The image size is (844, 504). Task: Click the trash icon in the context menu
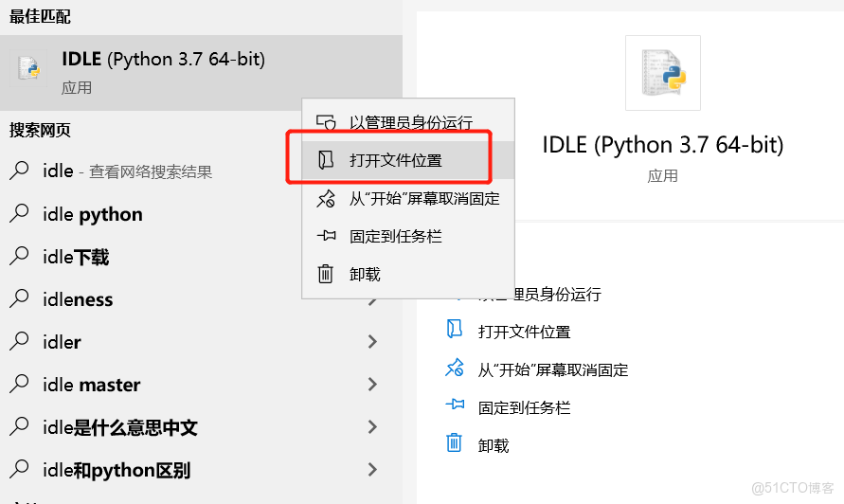click(325, 274)
